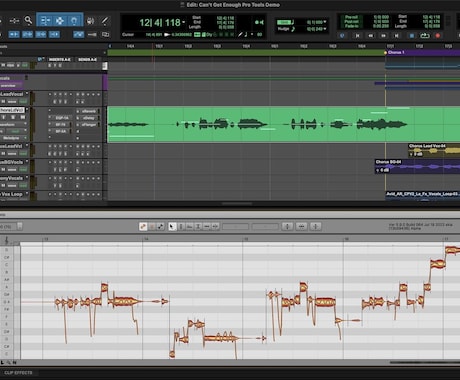Click Melodyne correct pitch macro button
Image resolution: width=460 pixels, height=380 pixels.
[x=287, y=227]
